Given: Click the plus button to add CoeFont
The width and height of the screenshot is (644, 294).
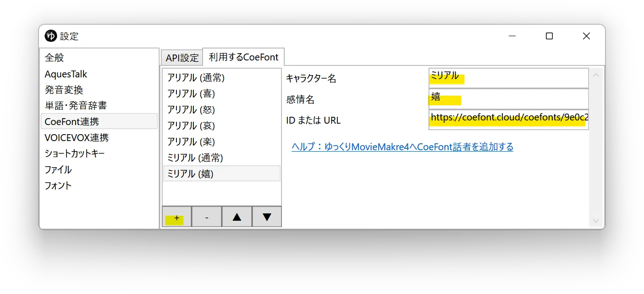Looking at the screenshot, I should point(176,217).
